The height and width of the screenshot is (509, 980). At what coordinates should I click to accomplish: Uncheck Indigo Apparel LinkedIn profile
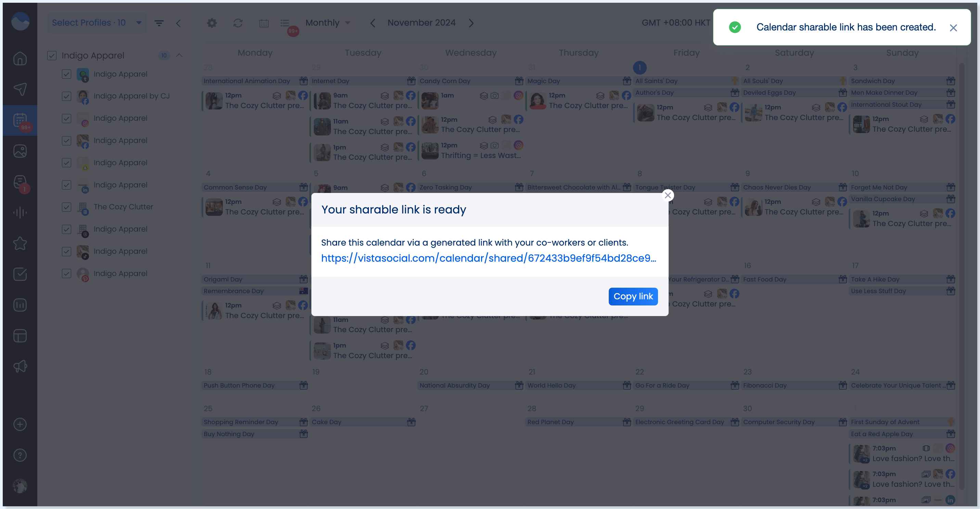(x=67, y=185)
